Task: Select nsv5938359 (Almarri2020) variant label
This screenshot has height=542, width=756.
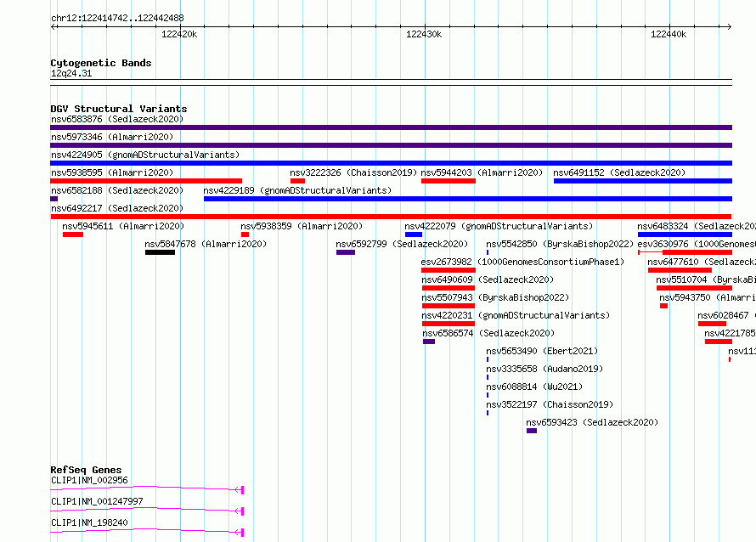Action: tap(302, 226)
